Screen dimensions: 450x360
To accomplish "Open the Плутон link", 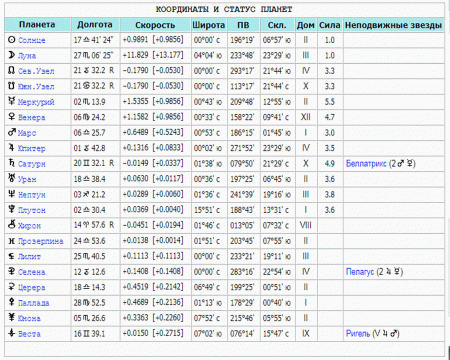I will click(31, 210).
